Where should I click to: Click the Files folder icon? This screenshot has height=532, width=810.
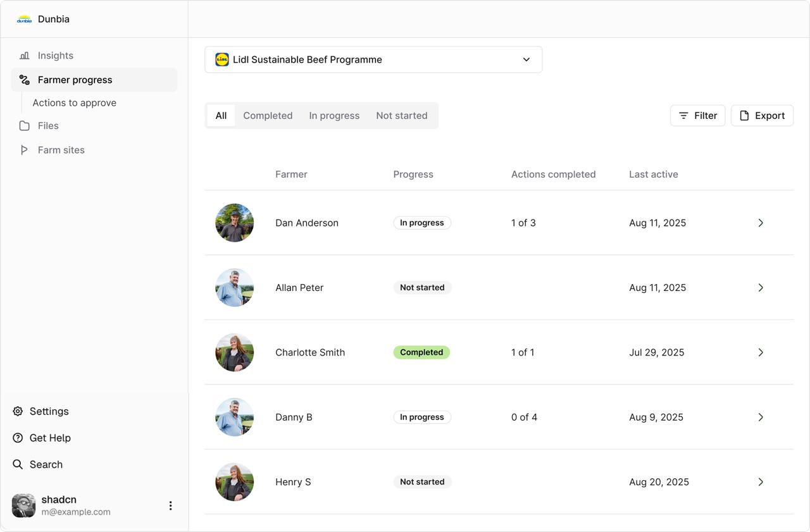click(24, 125)
